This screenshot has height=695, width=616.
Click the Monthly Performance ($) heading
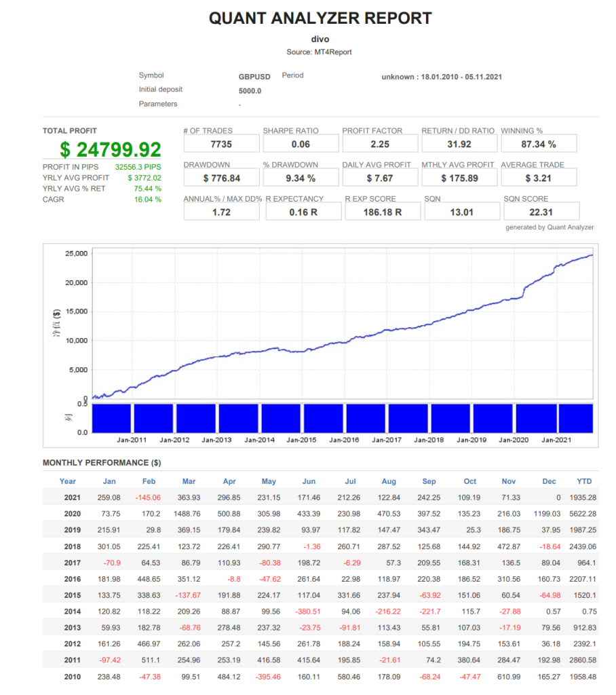pos(102,463)
